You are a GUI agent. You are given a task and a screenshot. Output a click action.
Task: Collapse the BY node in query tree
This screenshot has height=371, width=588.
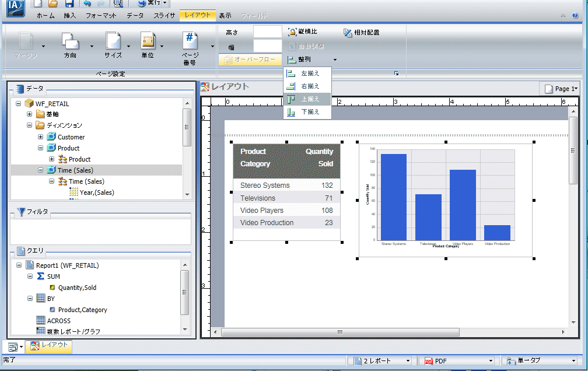(30, 298)
